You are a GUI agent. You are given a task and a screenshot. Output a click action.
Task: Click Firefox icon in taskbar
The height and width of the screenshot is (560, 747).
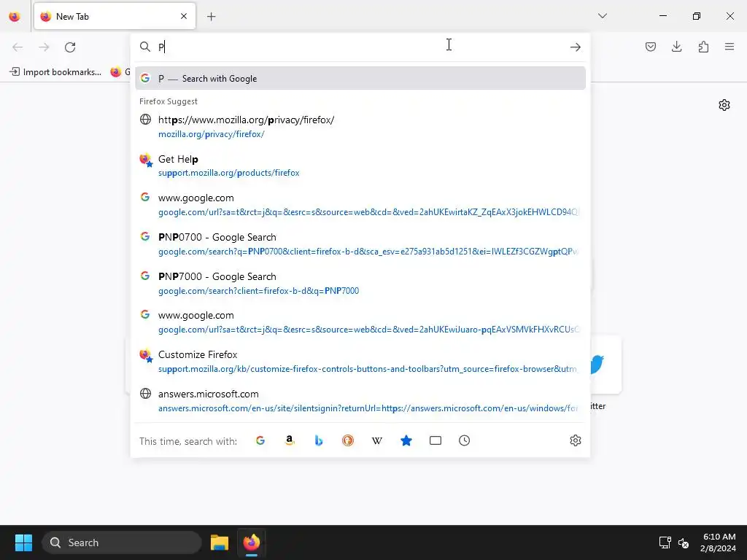point(252,542)
